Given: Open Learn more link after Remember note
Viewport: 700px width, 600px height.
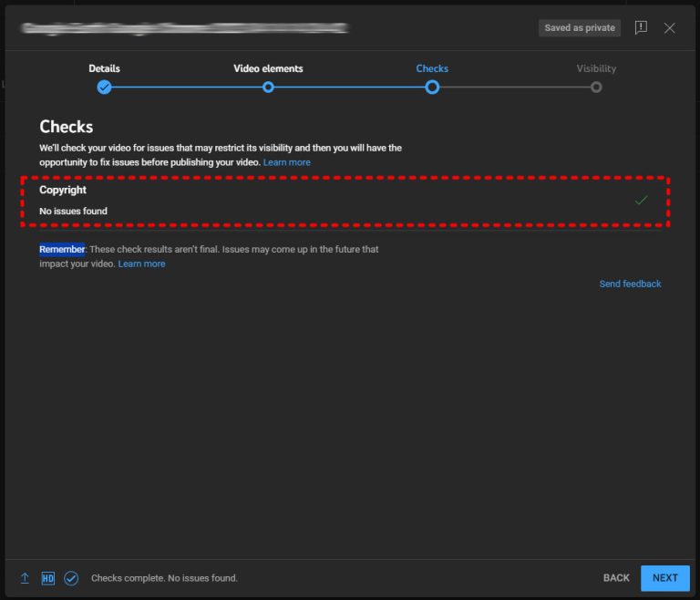Looking at the screenshot, I should (141, 264).
